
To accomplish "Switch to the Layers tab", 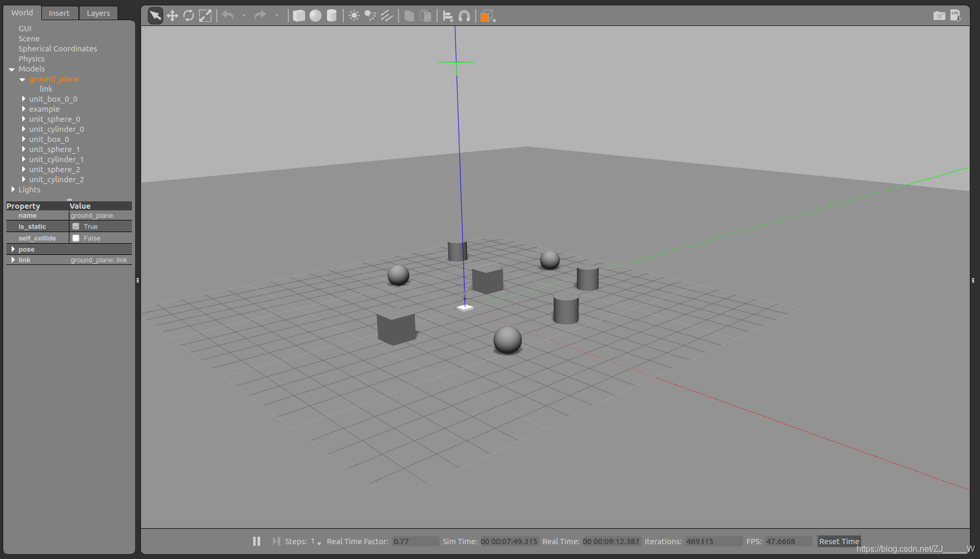I will click(x=99, y=13).
